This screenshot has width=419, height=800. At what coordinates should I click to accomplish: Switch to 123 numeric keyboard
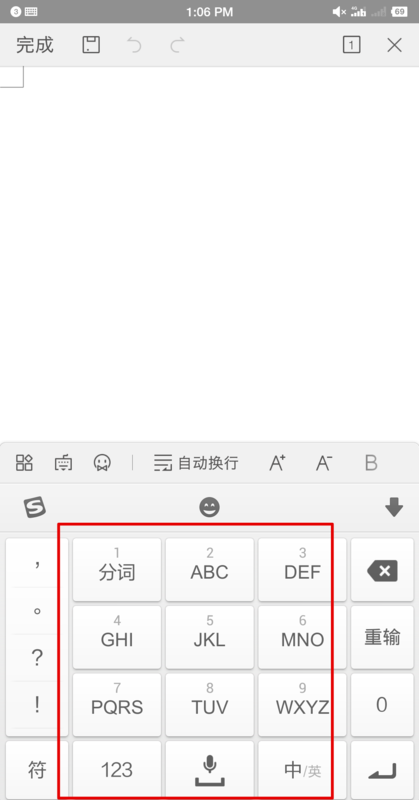[117, 770]
